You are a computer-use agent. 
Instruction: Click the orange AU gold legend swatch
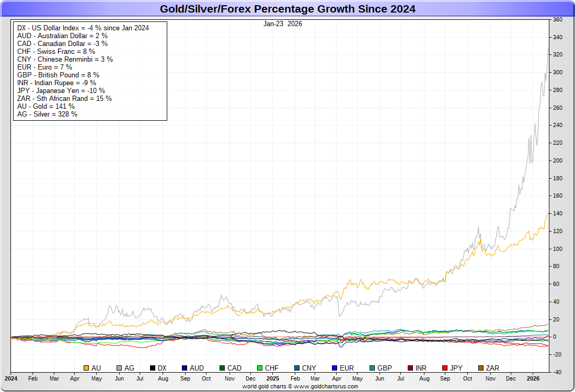coord(86,368)
